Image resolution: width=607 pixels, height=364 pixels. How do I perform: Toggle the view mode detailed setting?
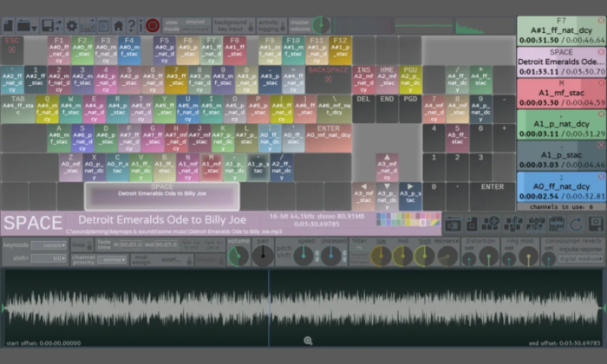186,25
